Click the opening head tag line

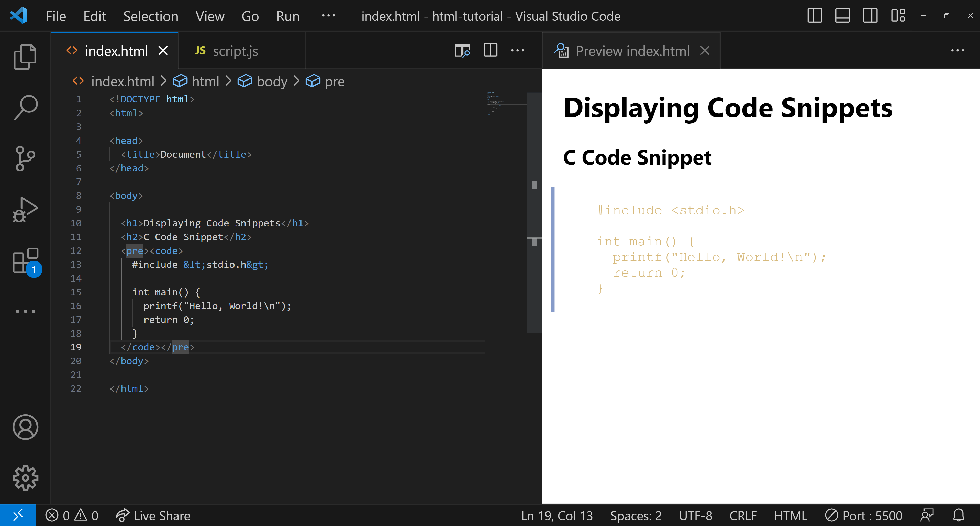(126, 141)
